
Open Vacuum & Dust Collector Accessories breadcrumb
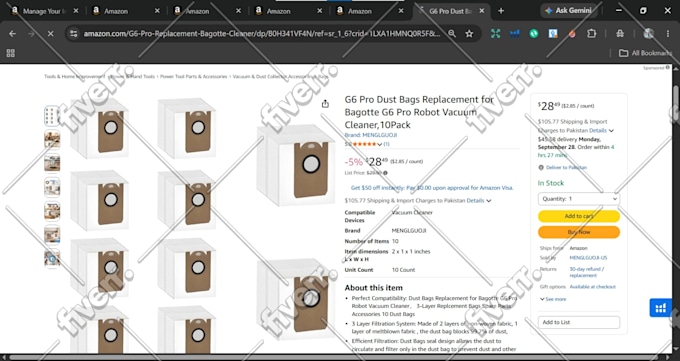click(281, 76)
